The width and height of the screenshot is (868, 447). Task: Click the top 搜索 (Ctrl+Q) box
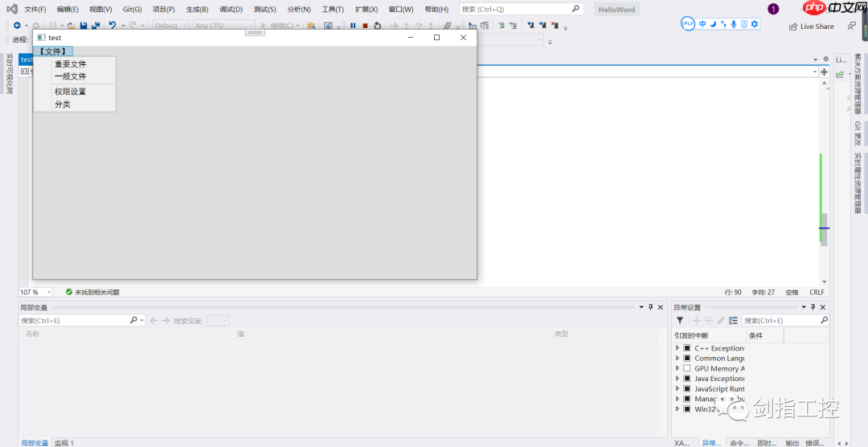pyautogui.click(x=522, y=9)
